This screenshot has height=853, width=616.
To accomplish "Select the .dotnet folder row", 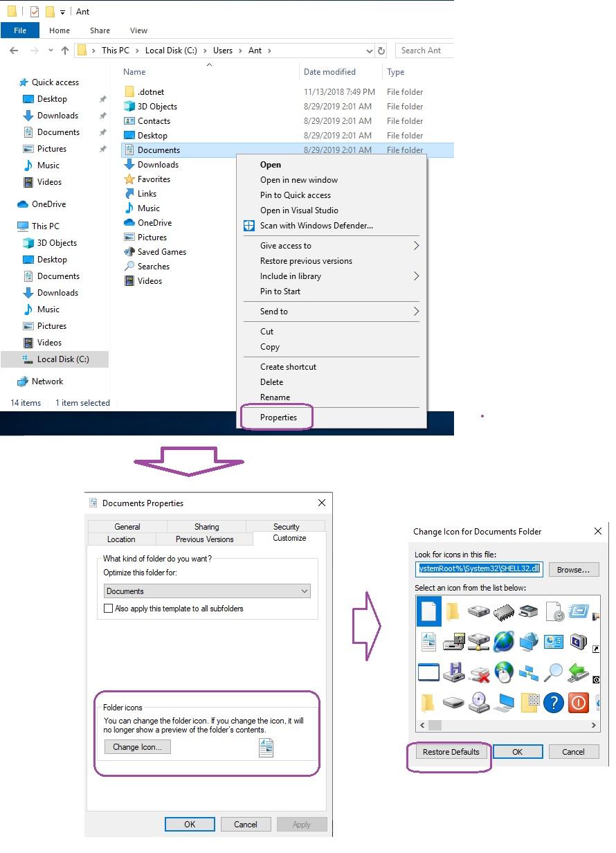I will (287, 92).
